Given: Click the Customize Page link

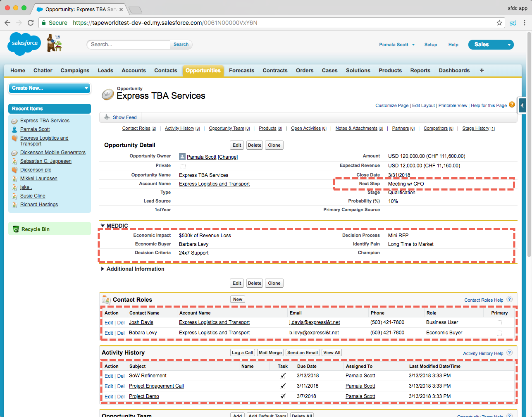Looking at the screenshot, I should (392, 106).
